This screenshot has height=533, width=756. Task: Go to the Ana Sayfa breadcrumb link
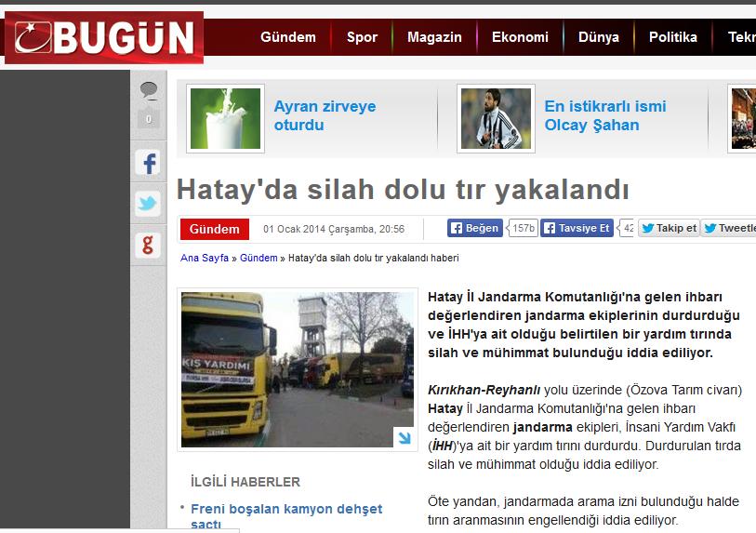[205, 258]
